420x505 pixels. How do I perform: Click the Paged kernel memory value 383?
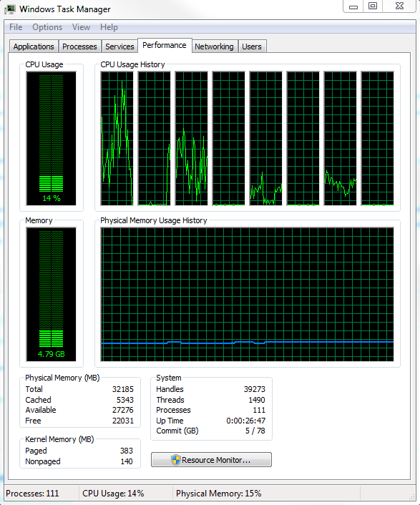[127, 451]
